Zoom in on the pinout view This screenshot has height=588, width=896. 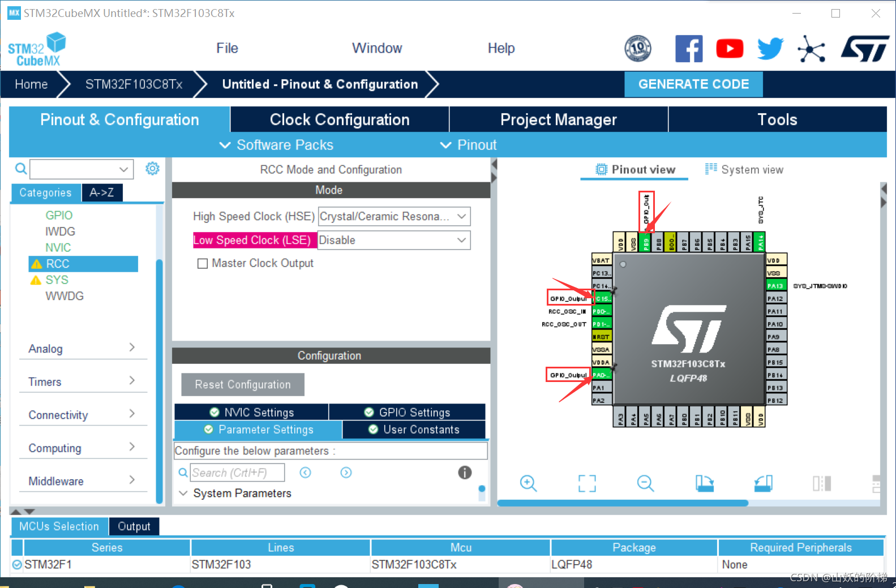tap(528, 483)
